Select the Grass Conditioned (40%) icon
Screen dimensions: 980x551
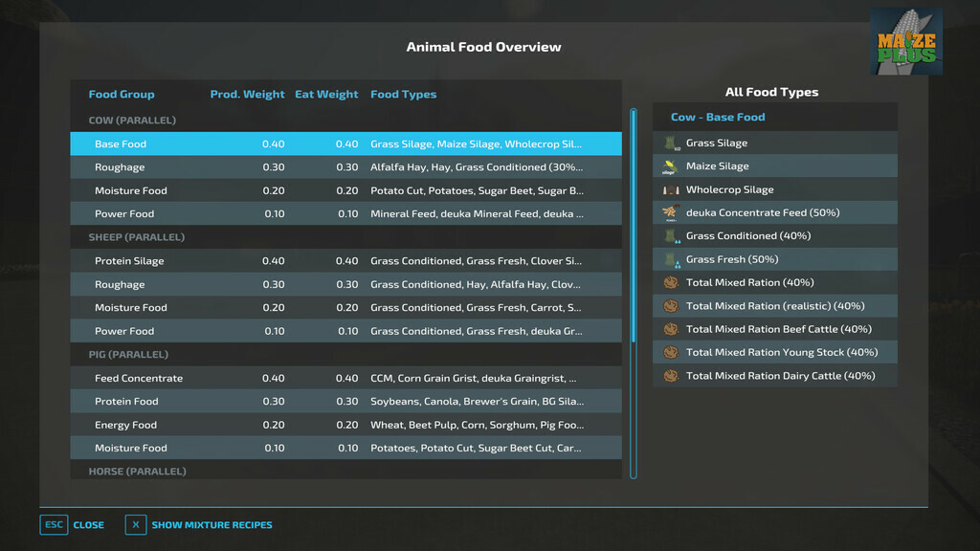click(x=668, y=235)
